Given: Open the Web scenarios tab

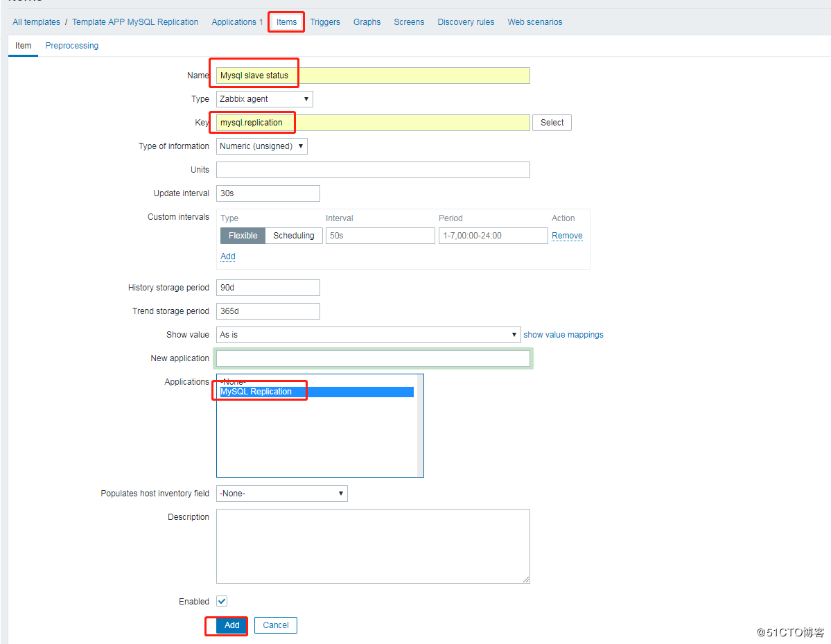Looking at the screenshot, I should click(535, 21).
